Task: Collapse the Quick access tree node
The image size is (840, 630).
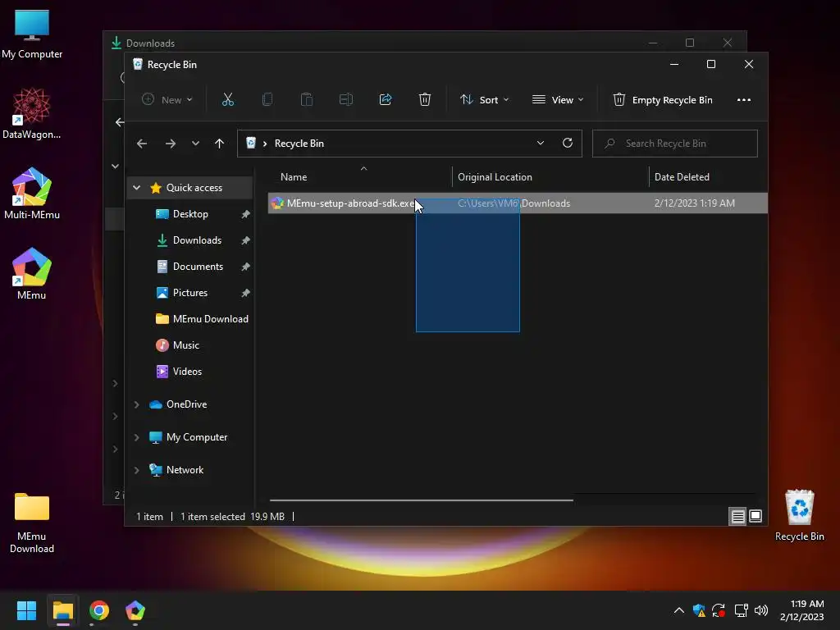Action: point(137,188)
